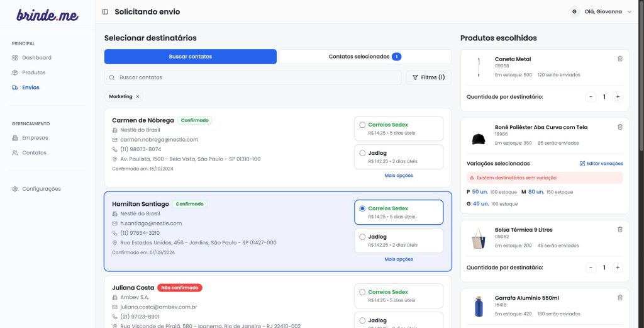Image resolution: width=644 pixels, height=328 pixels.
Task: Delete Caneta Metal with trash icon
Action: (x=619, y=59)
